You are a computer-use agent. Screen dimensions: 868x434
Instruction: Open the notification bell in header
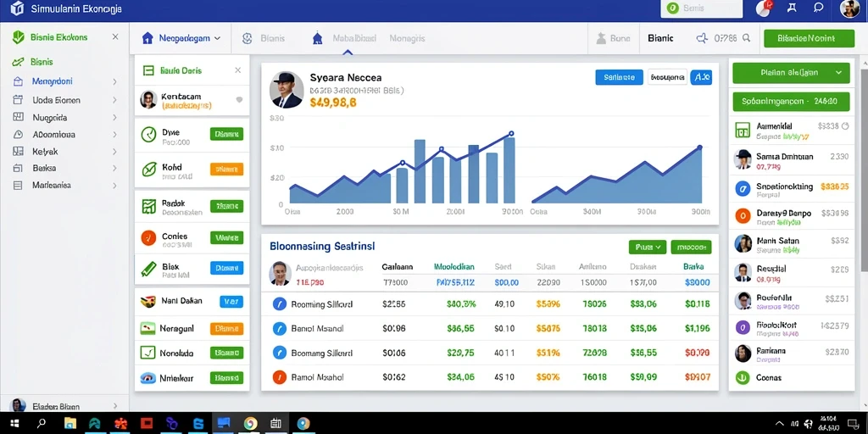point(763,8)
